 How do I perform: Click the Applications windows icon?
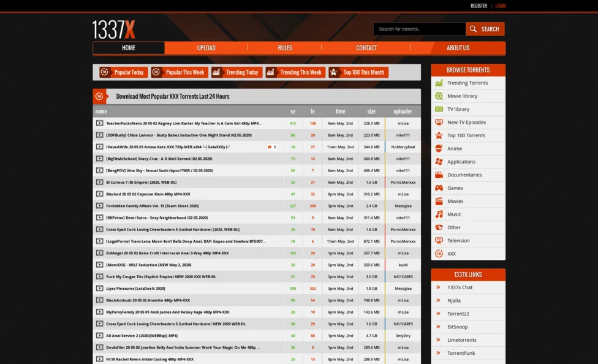click(x=439, y=162)
